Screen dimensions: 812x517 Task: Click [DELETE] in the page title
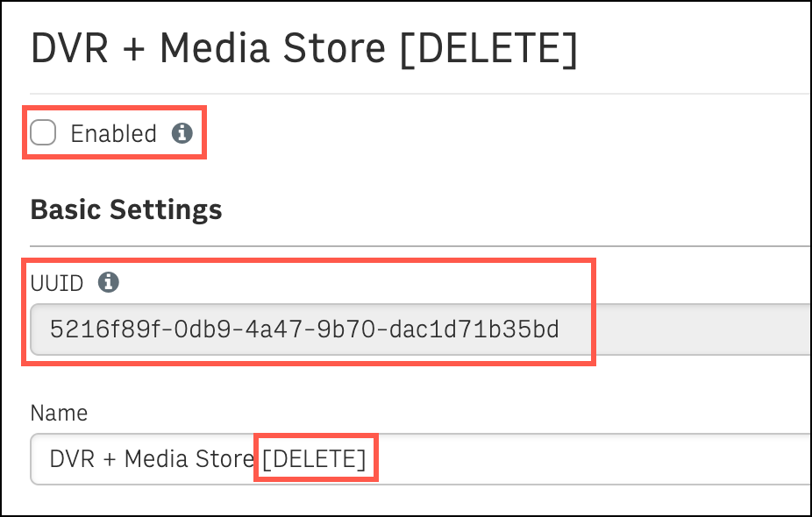point(488,48)
